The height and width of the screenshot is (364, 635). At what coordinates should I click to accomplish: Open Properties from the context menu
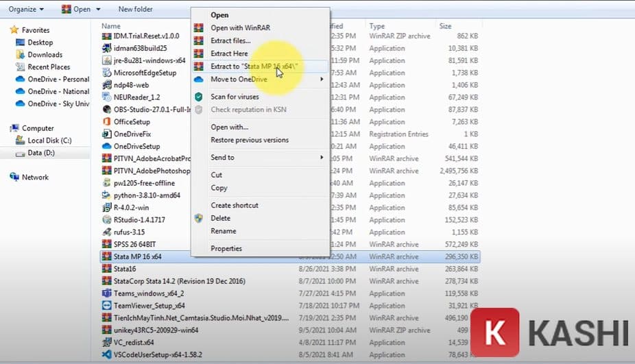[226, 249]
